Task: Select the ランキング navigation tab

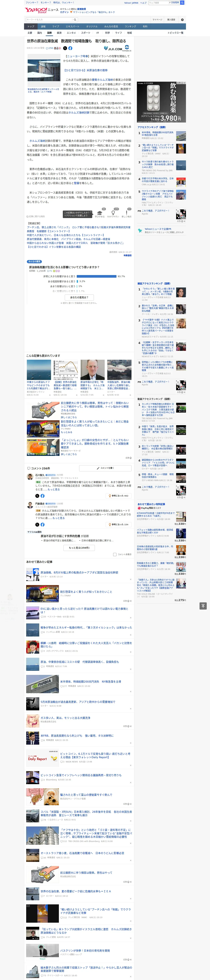Action: point(130,27)
